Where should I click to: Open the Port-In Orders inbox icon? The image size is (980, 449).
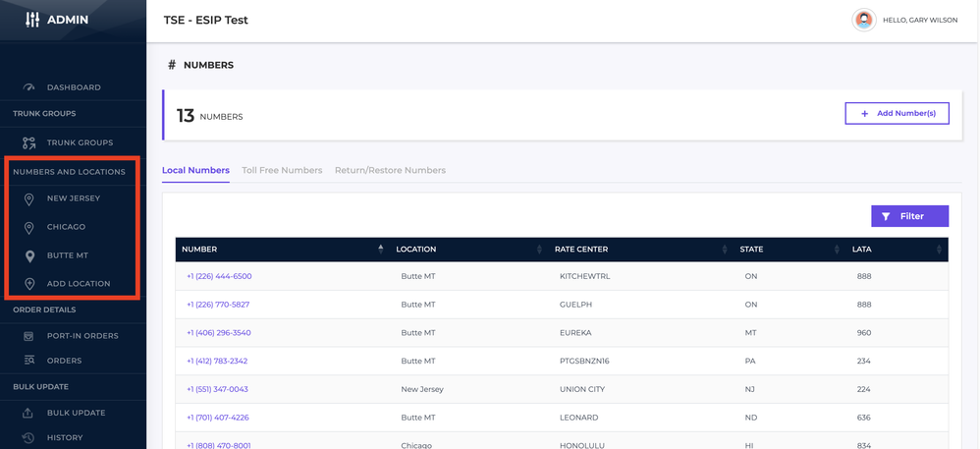click(28, 336)
